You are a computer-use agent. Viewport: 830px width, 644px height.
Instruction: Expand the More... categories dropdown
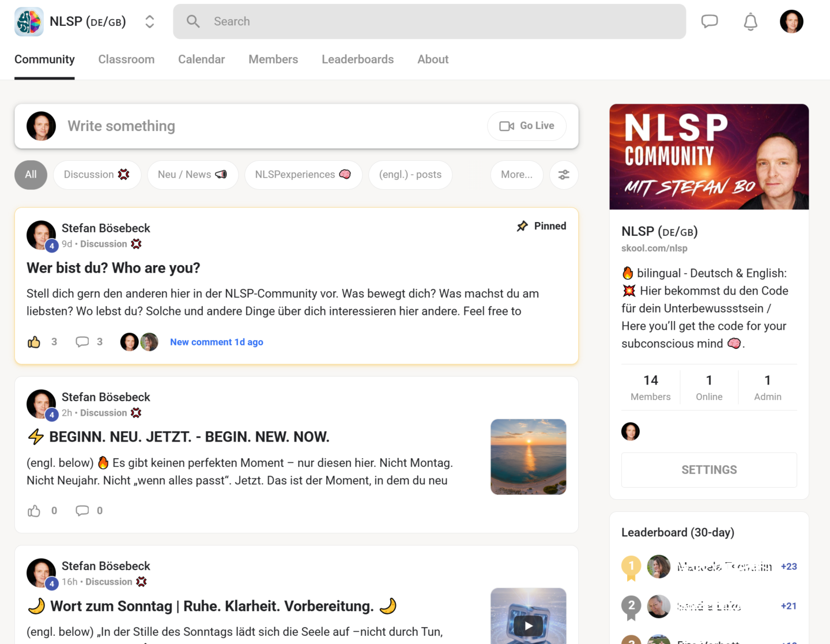517,175
